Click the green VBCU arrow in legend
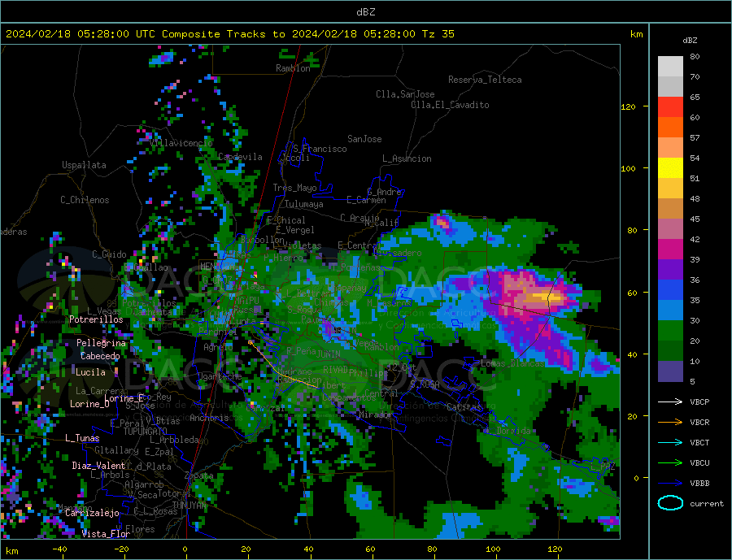Screen dimensions: 732x560 pos(670,463)
